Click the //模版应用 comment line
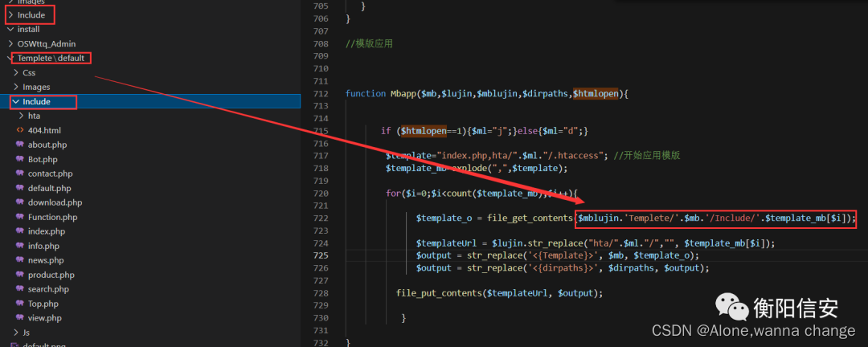868x347 pixels. pyautogui.click(x=369, y=43)
